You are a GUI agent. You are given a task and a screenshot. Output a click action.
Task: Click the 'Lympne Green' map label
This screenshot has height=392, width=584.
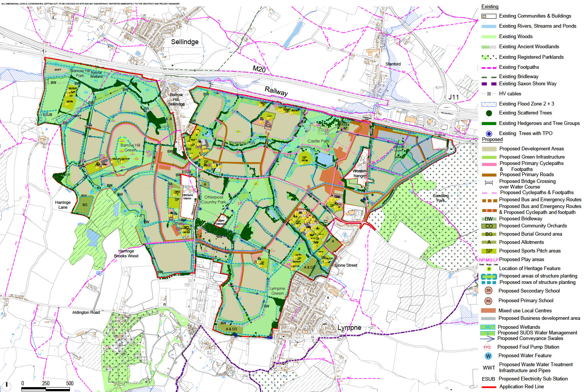tap(277, 291)
